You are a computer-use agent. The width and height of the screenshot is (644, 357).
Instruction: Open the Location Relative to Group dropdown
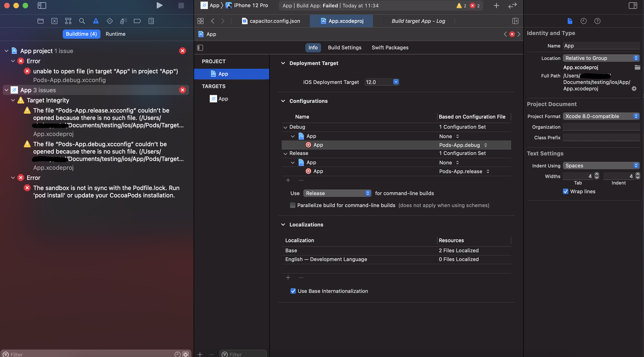(601, 58)
